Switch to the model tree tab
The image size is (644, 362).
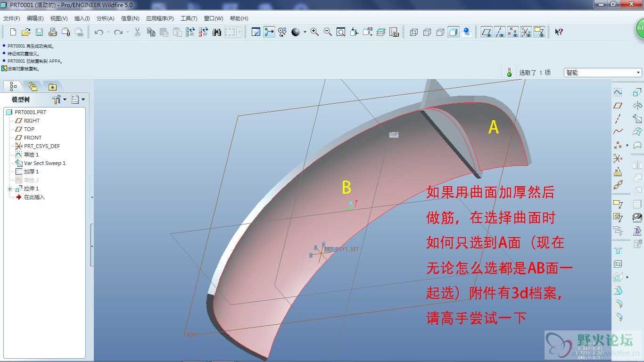pyautogui.click(x=13, y=87)
